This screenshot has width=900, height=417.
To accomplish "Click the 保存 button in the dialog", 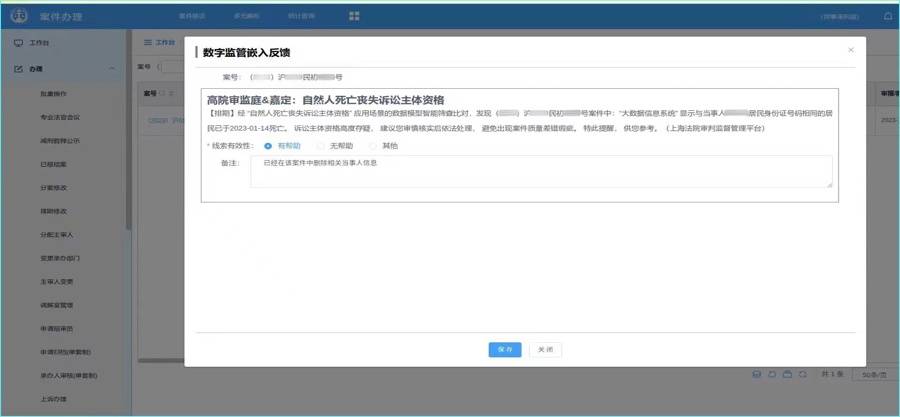I will pos(505,350).
